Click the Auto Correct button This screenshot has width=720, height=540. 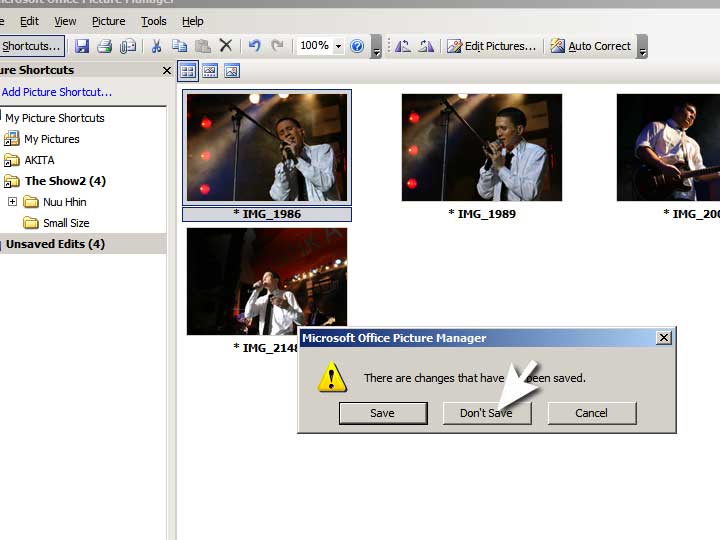(591, 46)
